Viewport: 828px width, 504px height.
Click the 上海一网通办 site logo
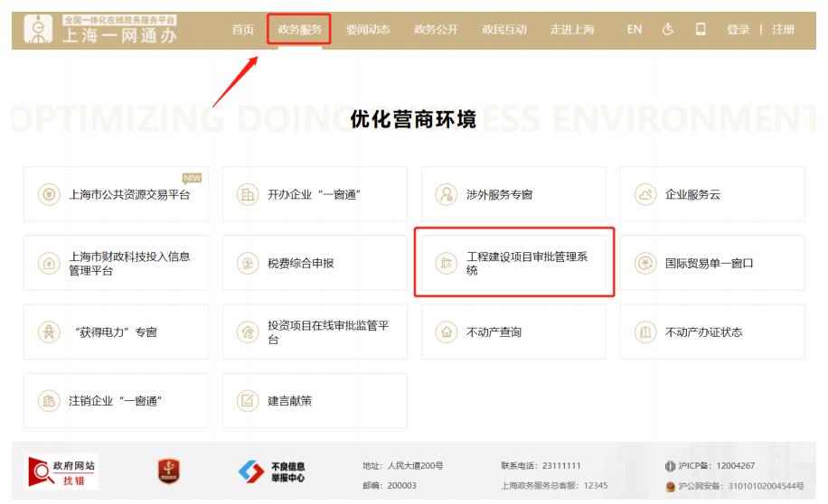pos(100,29)
